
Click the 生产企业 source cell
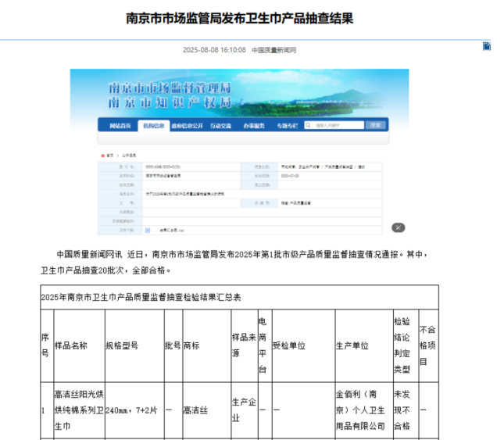tap(244, 410)
